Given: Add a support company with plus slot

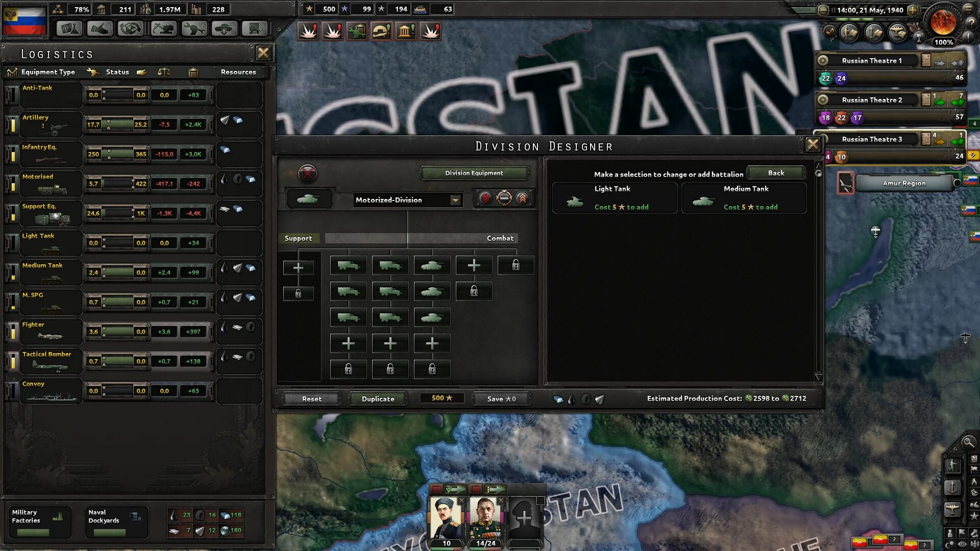Looking at the screenshot, I should tap(298, 267).
